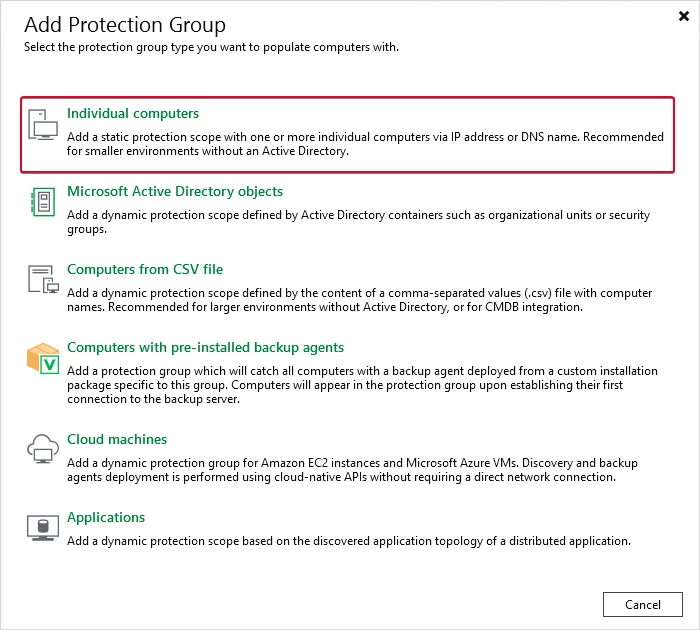Close the Add Protection Group dialog
Image resolution: width=700 pixels, height=630 pixels.
(x=683, y=17)
